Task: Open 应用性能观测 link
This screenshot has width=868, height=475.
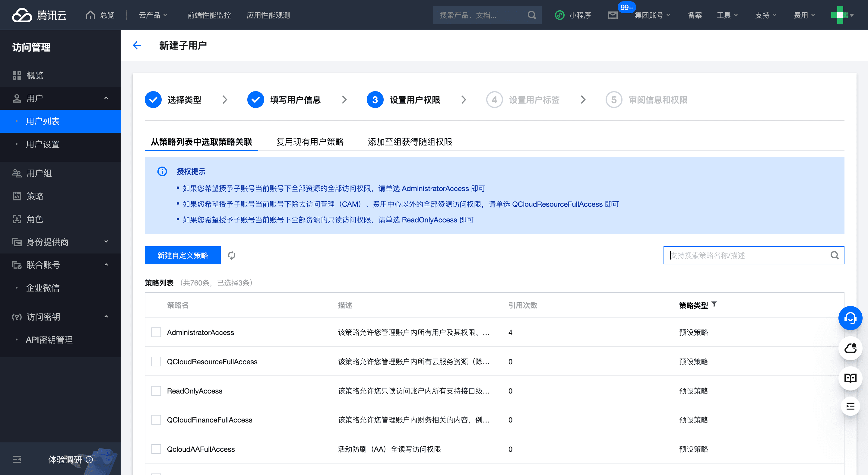Action: click(x=268, y=15)
